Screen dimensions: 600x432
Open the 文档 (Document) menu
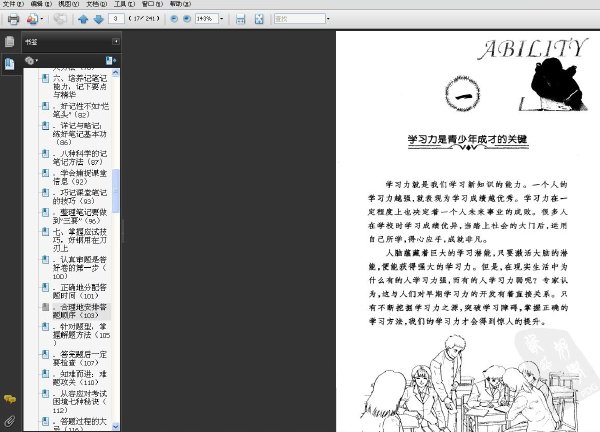96,4
